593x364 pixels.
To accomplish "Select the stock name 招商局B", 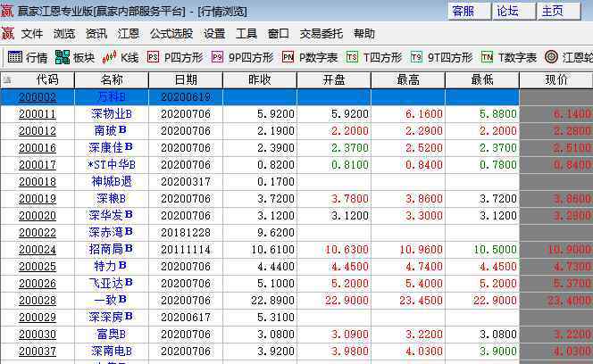I will [x=111, y=250].
